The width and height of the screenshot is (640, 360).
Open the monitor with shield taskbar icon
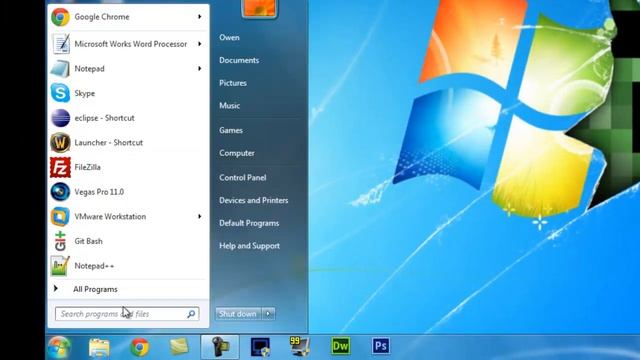pyautogui.click(x=260, y=347)
